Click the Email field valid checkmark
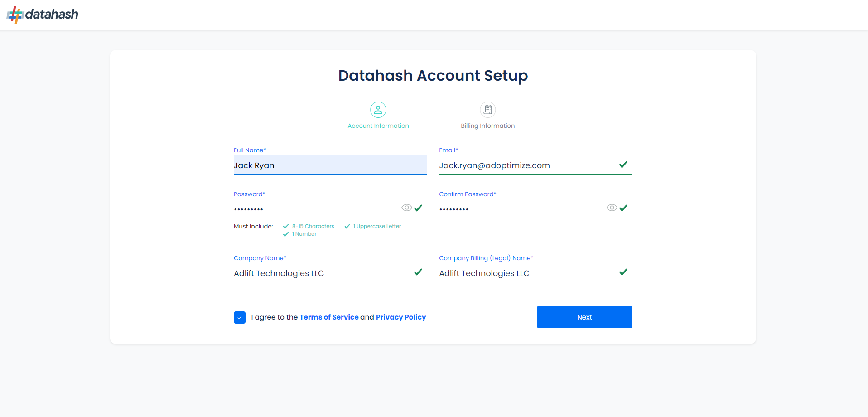 click(x=623, y=165)
